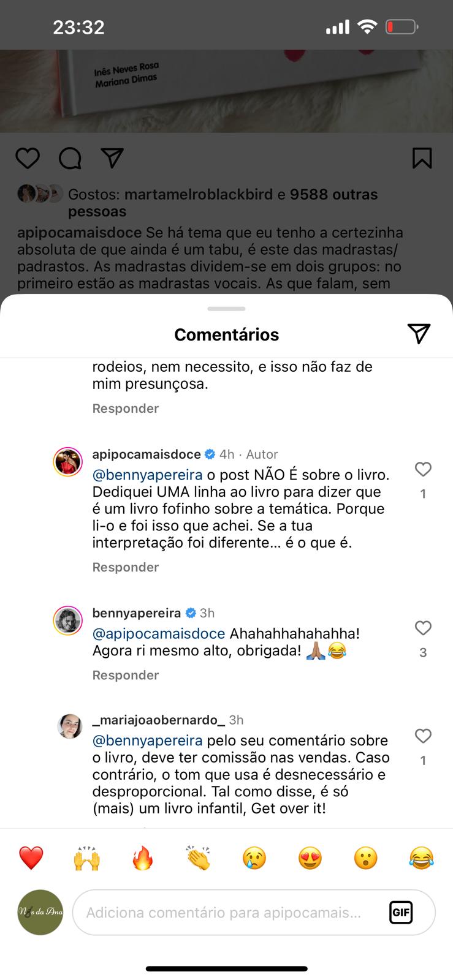Reply to apipocamaisdoce's comment via Responder
The image size is (453, 980).
coord(126,567)
